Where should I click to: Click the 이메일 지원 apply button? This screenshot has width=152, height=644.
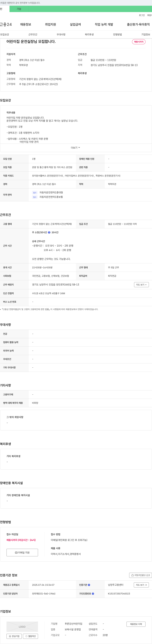(22, 552)
